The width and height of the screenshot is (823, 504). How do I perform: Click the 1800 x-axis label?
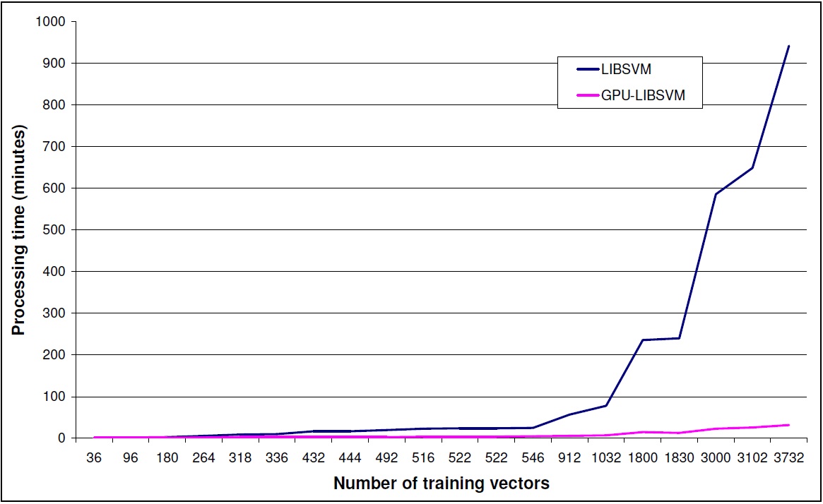(x=641, y=458)
